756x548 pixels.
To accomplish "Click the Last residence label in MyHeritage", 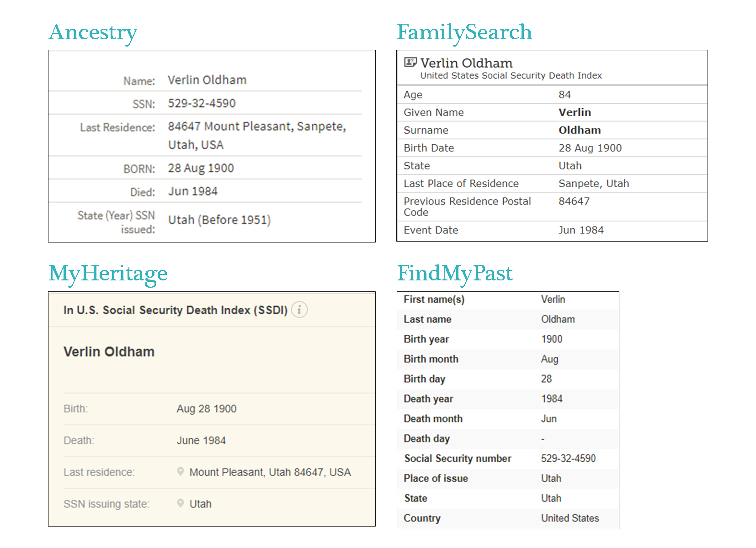I will [x=99, y=472].
